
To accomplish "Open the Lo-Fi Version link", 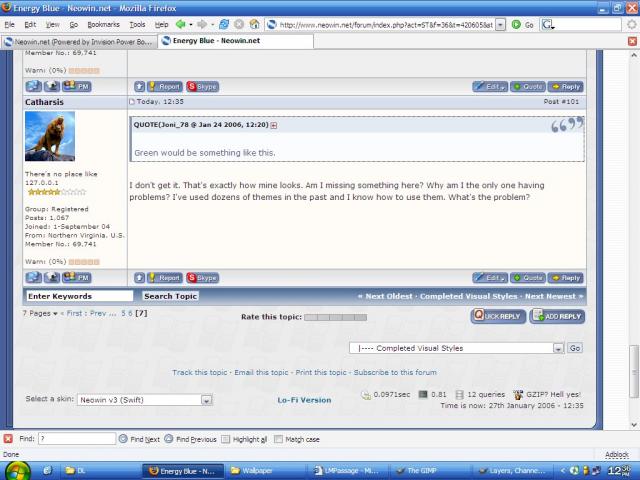I will pos(304,400).
